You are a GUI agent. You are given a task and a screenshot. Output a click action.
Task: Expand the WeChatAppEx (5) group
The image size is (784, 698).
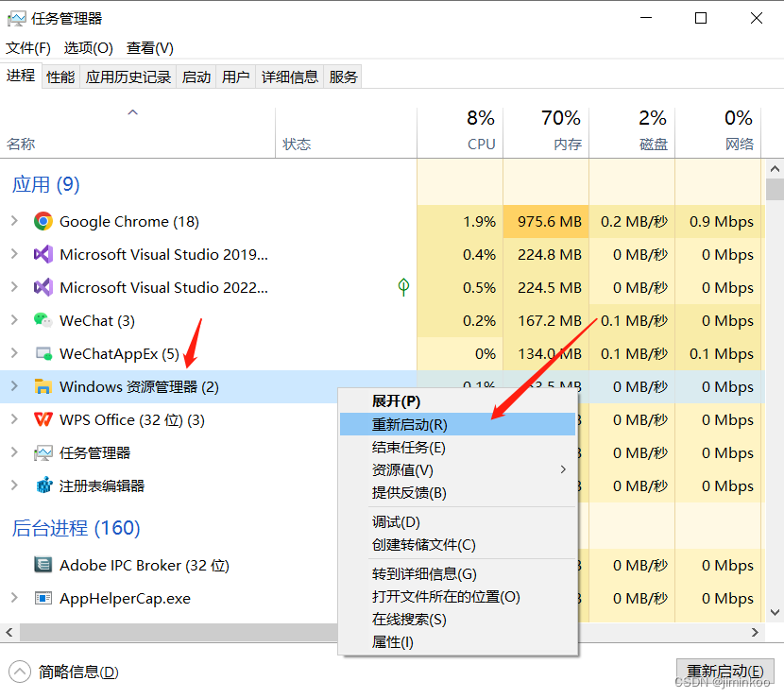[14, 353]
